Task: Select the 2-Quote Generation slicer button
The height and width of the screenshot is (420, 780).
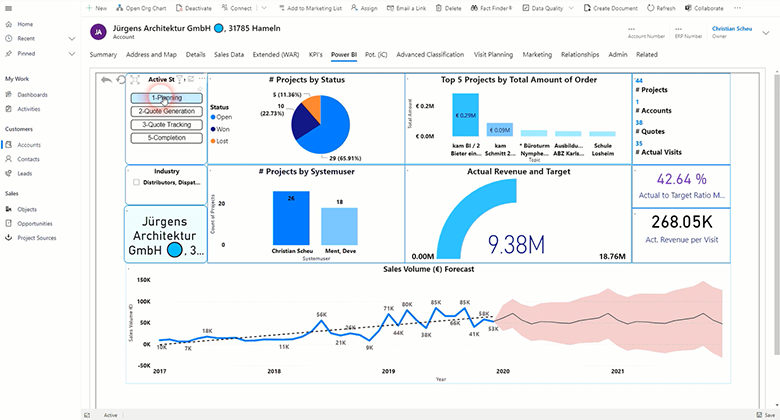Action: 167,111
